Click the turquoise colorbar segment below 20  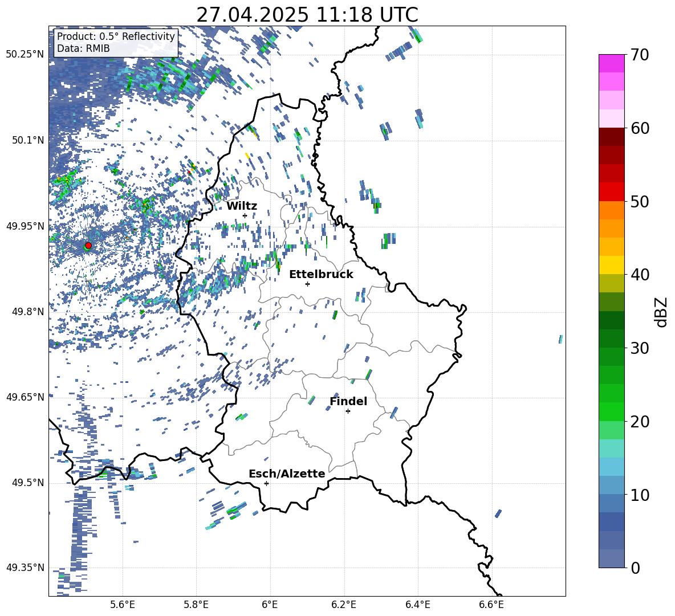coord(612,448)
